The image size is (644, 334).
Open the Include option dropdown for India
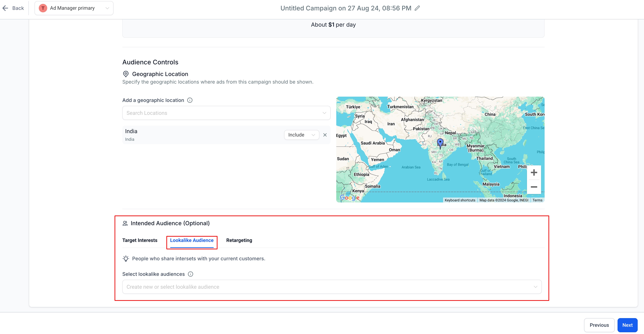[x=301, y=135]
